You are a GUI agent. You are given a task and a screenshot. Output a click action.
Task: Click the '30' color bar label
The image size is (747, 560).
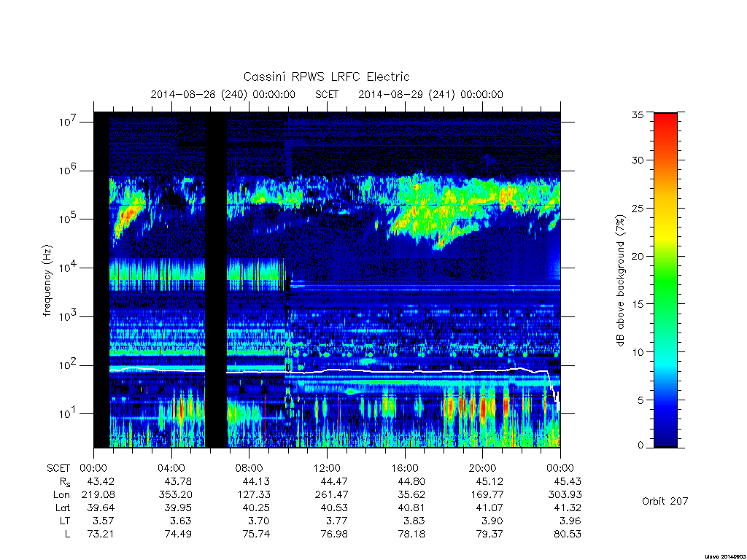pos(638,160)
